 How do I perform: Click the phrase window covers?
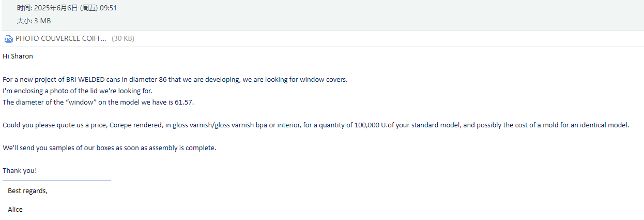pos(324,79)
